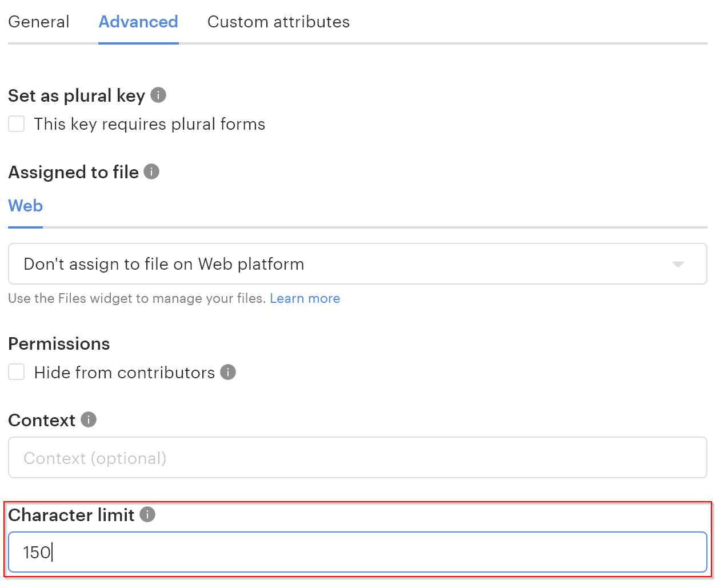
Task: Show info tooltip for Hide from contributors
Action: click(228, 372)
